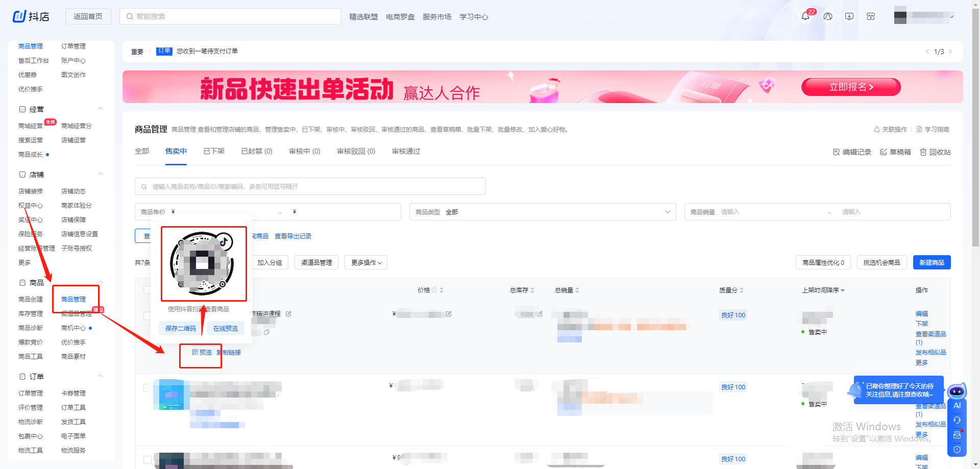Image resolution: width=980 pixels, height=469 pixels.
Task: Click 保存二维码 in the QR popup
Action: click(181, 328)
